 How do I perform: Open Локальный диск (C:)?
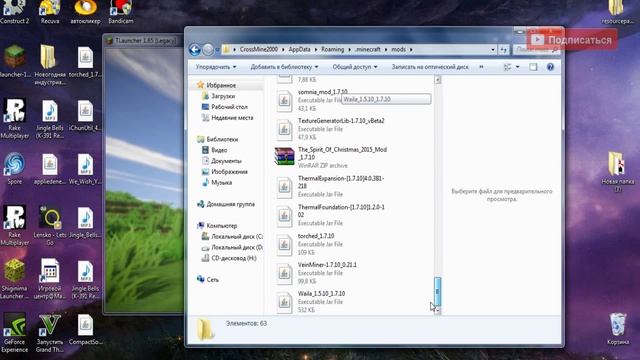coord(237,236)
